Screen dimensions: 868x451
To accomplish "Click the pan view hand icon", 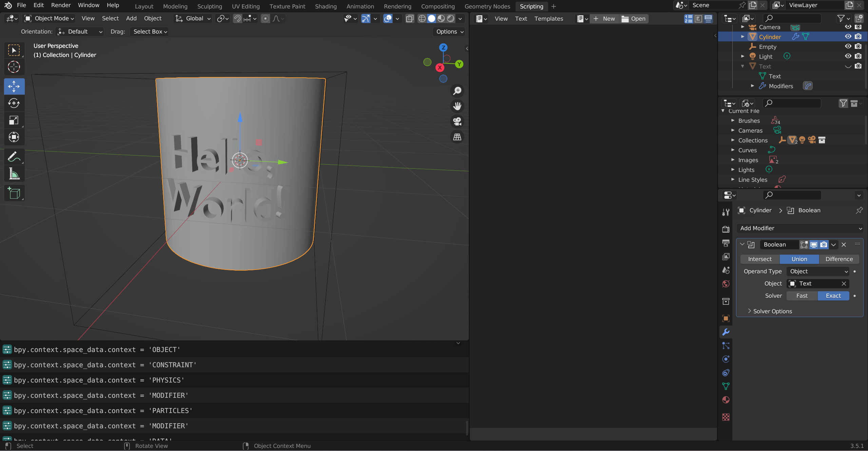I will coord(457,106).
